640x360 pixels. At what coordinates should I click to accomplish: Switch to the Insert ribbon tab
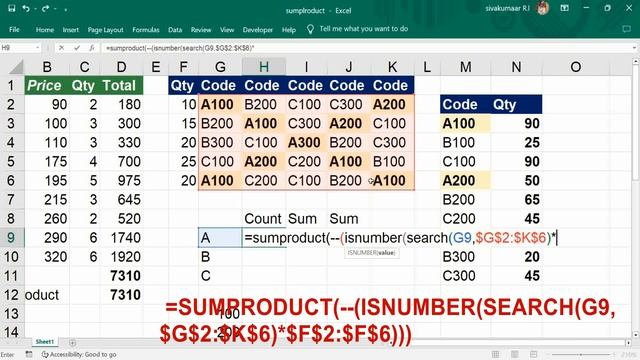coord(71,29)
